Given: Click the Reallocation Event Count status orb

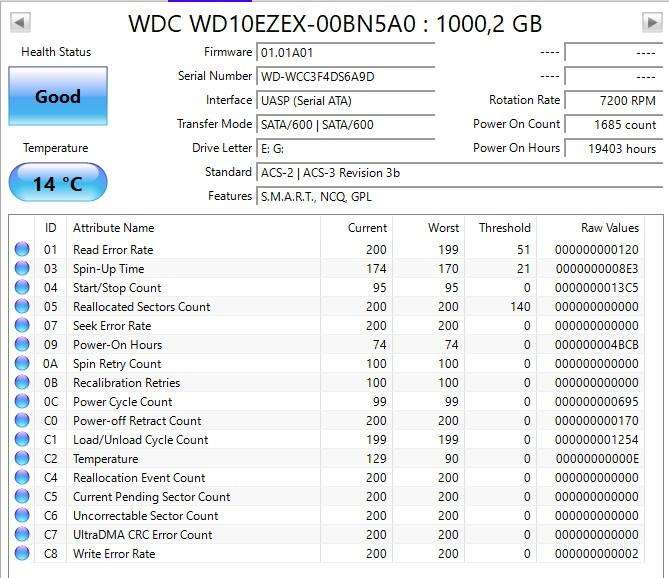Looking at the screenshot, I should [x=22, y=477].
